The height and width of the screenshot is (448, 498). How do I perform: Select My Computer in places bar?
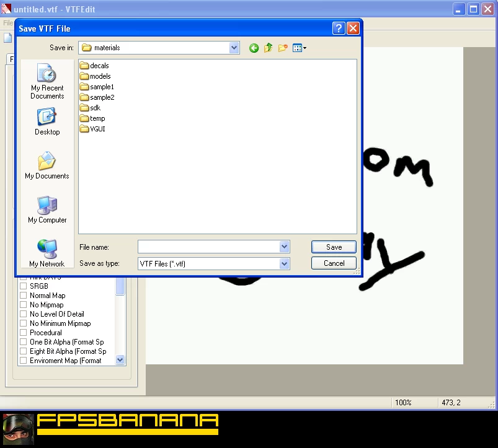tap(47, 209)
